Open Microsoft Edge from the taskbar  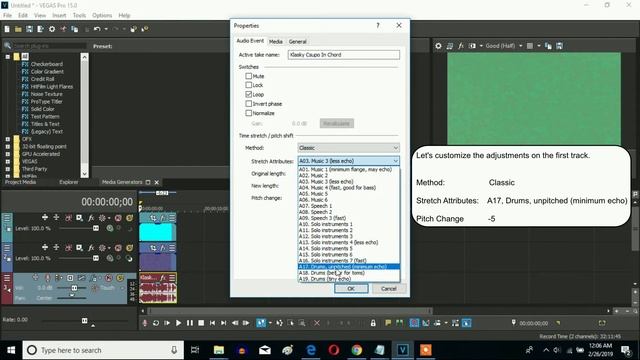click(311, 350)
